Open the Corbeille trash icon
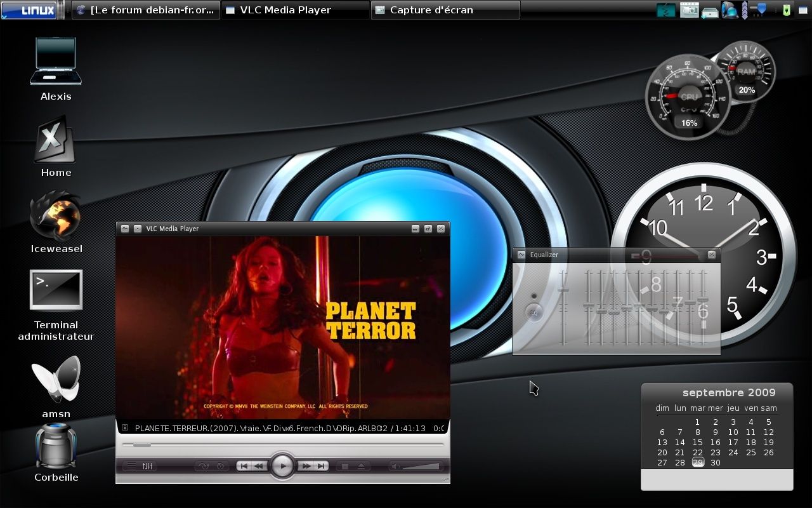This screenshot has width=812, height=508. [x=56, y=453]
